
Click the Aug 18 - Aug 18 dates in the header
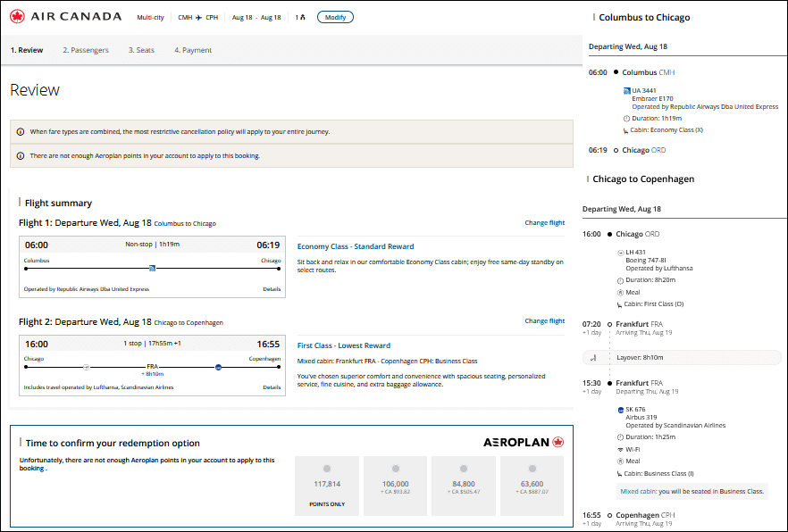pyautogui.click(x=256, y=18)
